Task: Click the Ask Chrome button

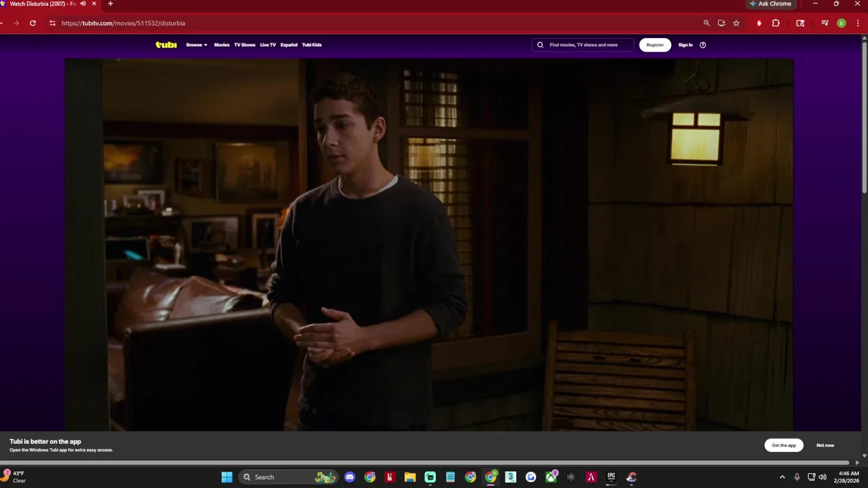Action: (x=770, y=4)
